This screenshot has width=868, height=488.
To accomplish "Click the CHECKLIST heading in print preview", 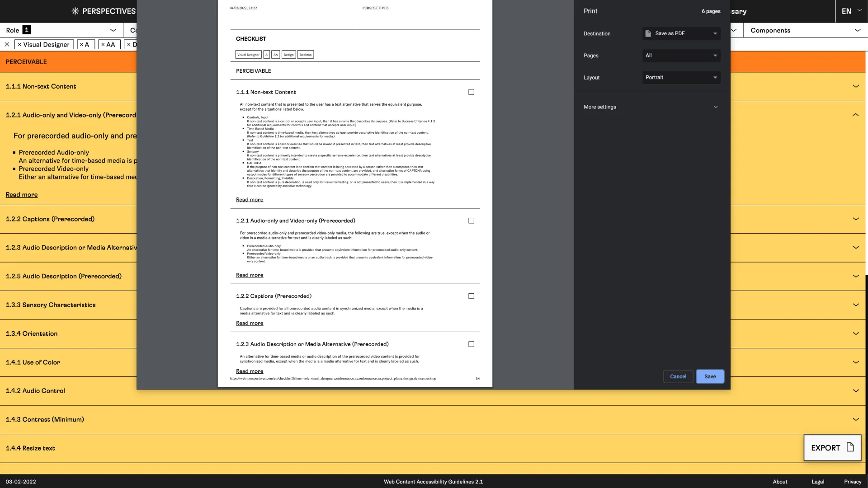I will [251, 39].
